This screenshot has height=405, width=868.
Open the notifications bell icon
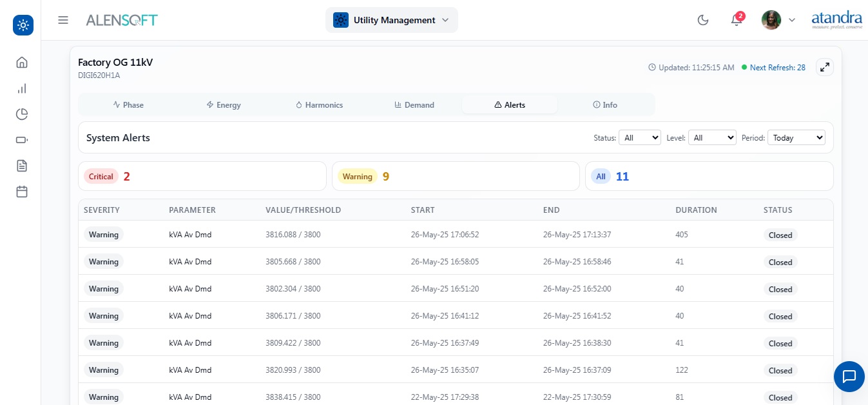(x=736, y=20)
